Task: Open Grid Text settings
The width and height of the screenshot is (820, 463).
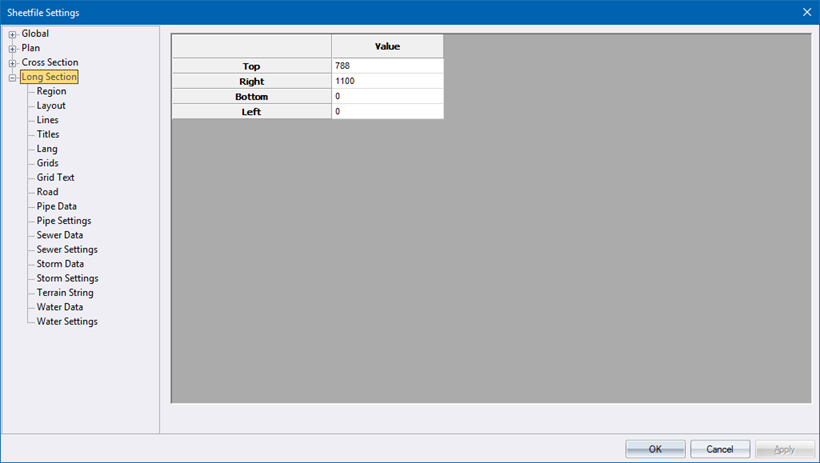Action: pos(56,178)
